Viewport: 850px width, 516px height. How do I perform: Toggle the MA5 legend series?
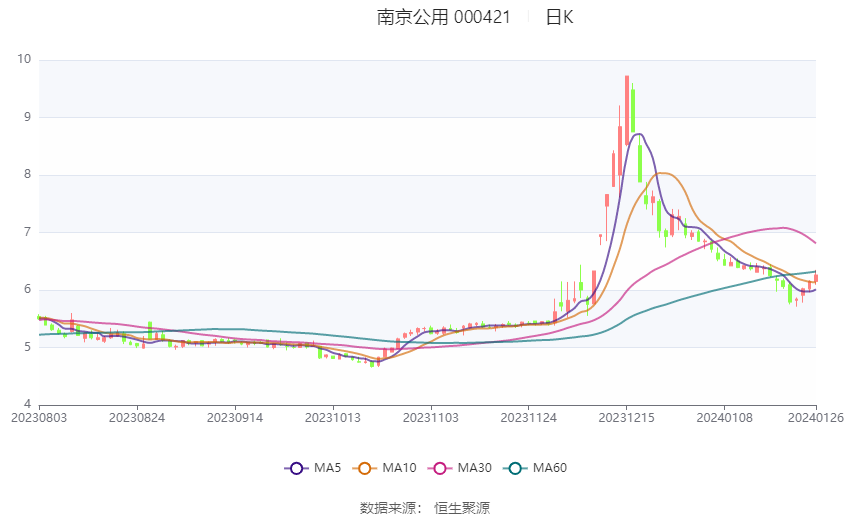pos(313,468)
